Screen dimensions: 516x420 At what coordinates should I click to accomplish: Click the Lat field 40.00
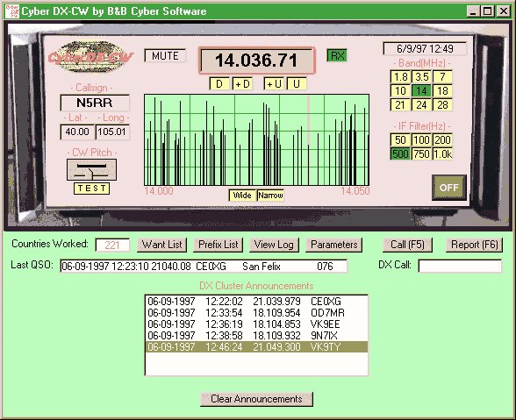[77, 132]
